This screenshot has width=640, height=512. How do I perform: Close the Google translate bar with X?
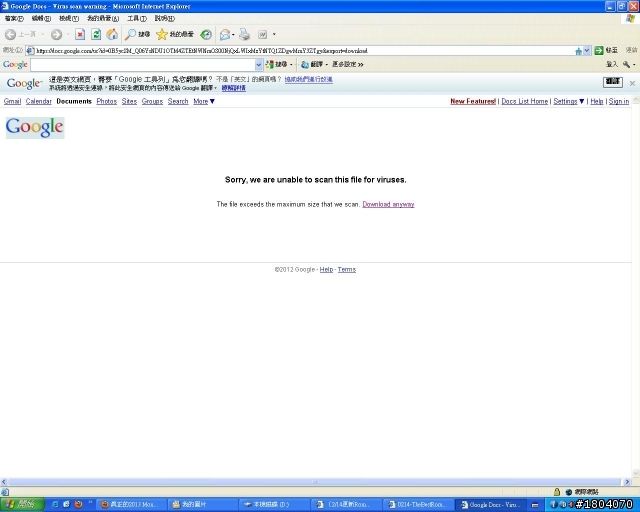(x=632, y=83)
